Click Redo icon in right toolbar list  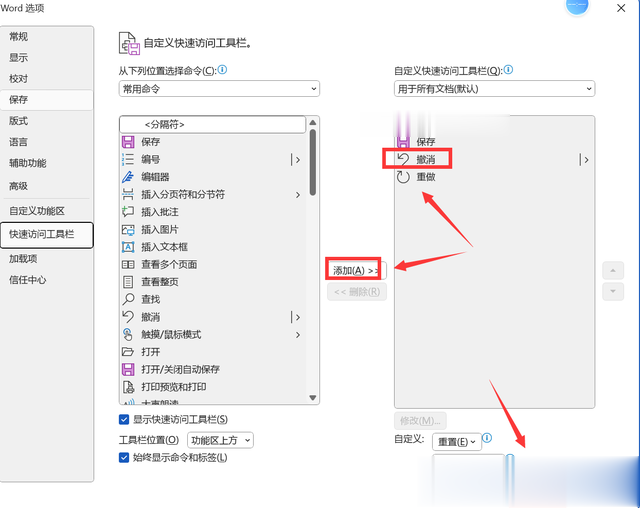[403, 177]
